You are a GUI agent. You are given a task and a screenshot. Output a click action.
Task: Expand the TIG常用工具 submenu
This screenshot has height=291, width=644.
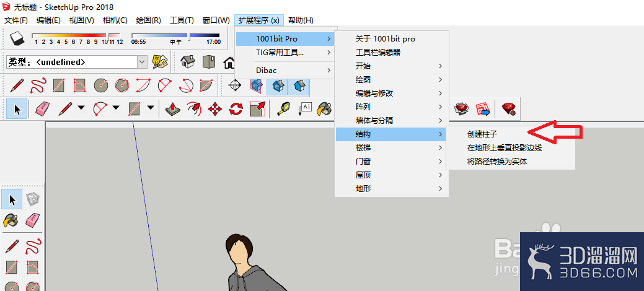(x=285, y=53)
